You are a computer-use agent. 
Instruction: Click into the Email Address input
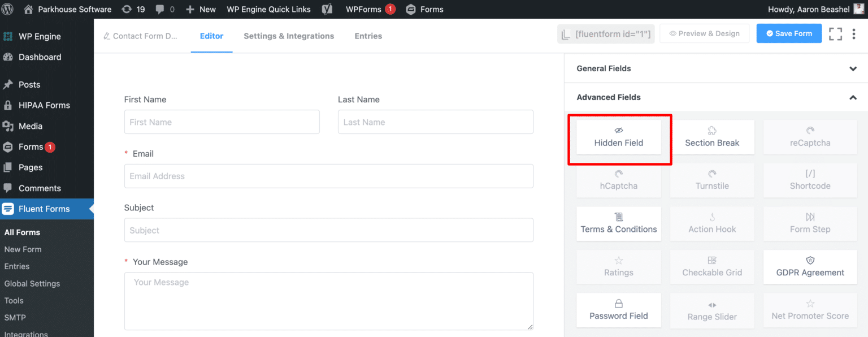click(x=329, y=176)
